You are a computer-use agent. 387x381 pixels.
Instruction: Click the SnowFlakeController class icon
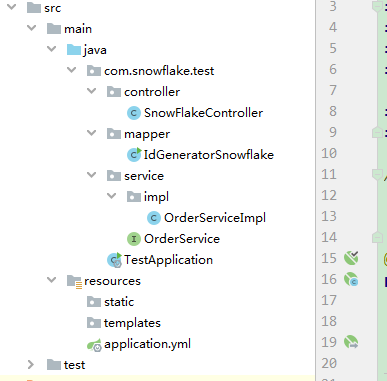(x=134, y=113)
